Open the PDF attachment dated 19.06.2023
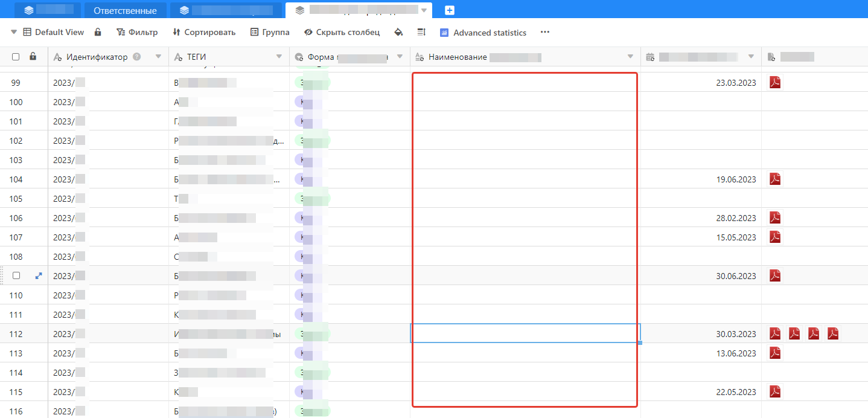This screenshot has height=418, width=868. click(775, 179)
